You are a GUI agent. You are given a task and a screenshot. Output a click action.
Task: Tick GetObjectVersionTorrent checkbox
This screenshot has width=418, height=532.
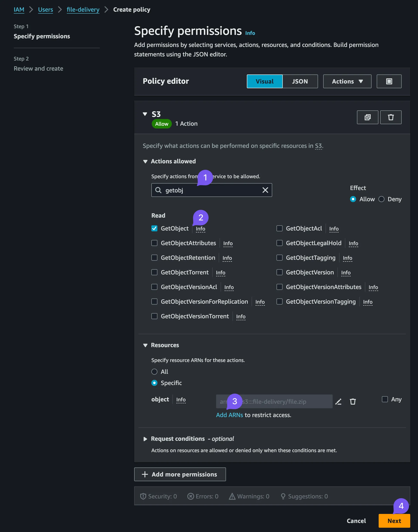click(x=154, y=316)
